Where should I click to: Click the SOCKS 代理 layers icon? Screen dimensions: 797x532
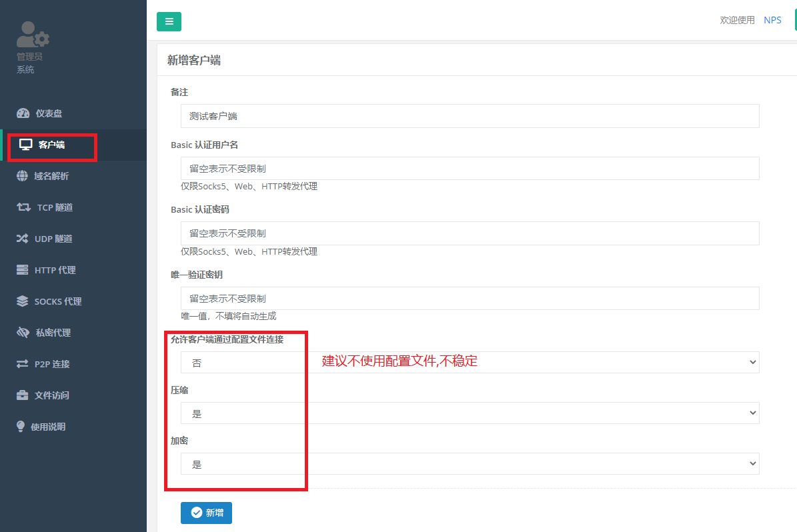coord(23,301)
